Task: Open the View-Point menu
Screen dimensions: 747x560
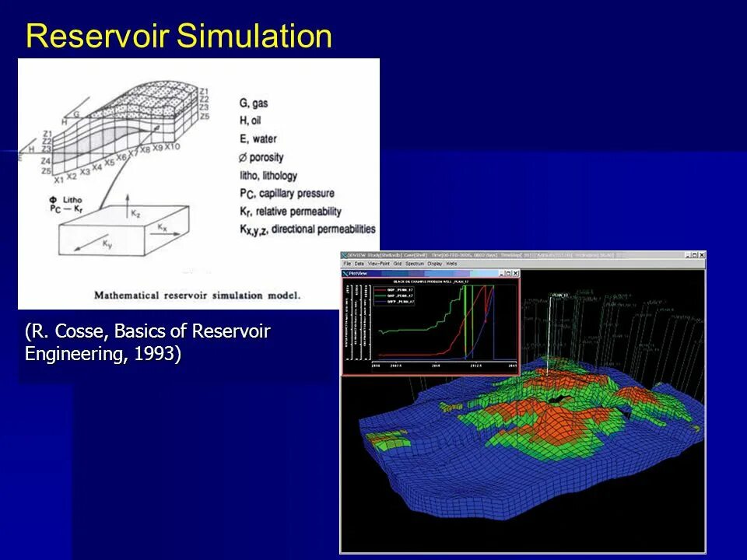Action: click(379, 264)
